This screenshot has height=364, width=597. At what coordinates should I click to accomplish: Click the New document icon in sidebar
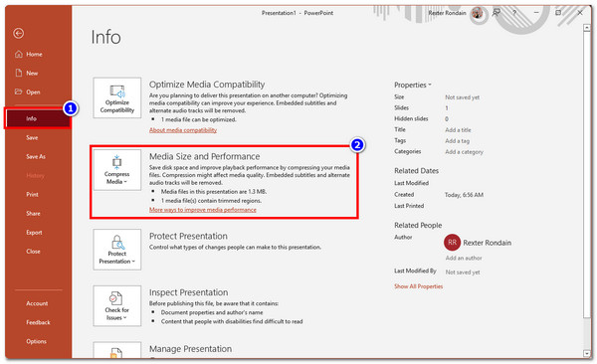tap(19, 73)
